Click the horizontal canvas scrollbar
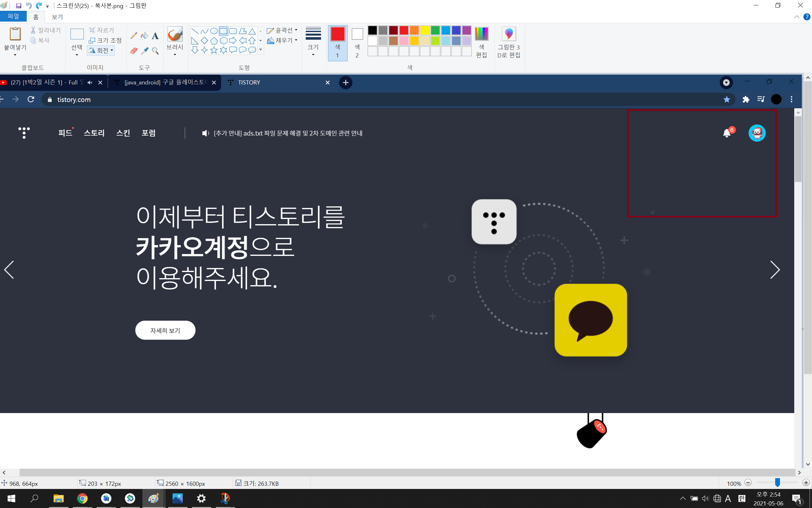Viewport: 812px width, 508px height. (x=407, y=472)
